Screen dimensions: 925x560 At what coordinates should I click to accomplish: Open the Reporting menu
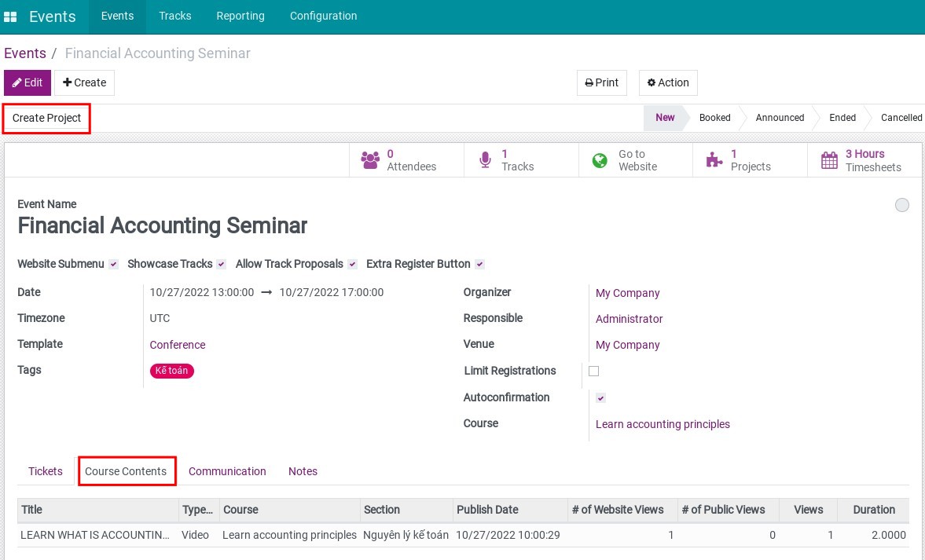pos(240,16)
